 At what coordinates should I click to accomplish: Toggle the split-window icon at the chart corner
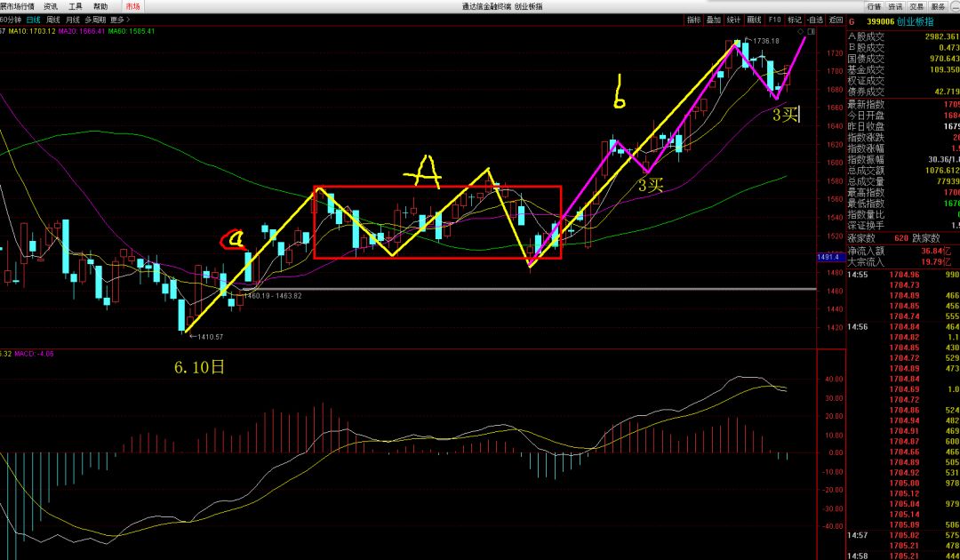point(812,30)
